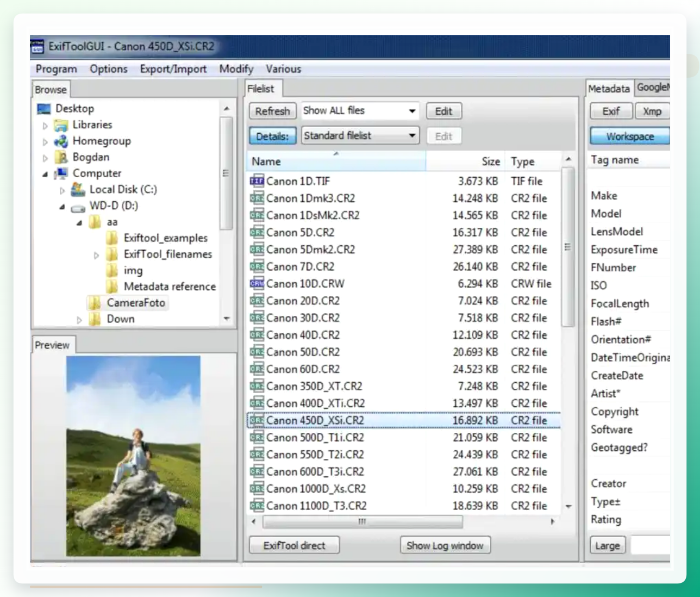Toggle the Workspace button in Metadata
Image resolution: width=700 pixels, height=597 pixels.
tap(630, 136)
